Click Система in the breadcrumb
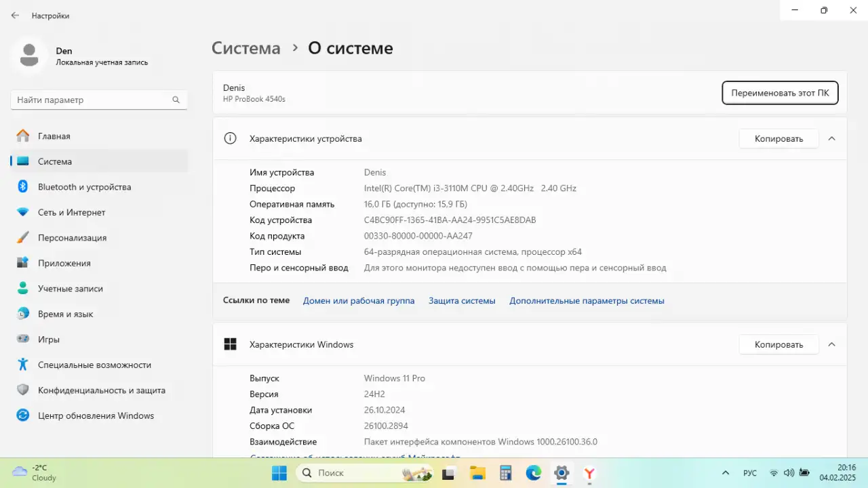Screen dimensions: 868x488 pyautogui.click(x=246, y=48)
